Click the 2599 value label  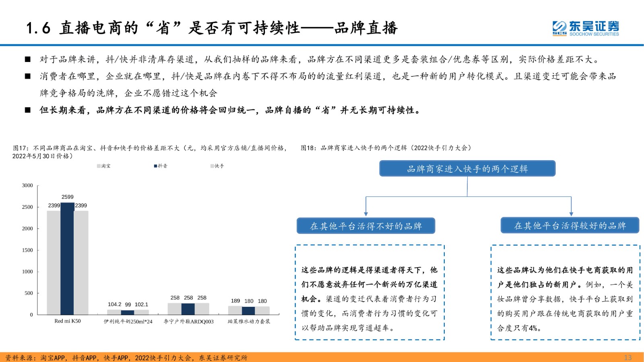tap(68, 197)
